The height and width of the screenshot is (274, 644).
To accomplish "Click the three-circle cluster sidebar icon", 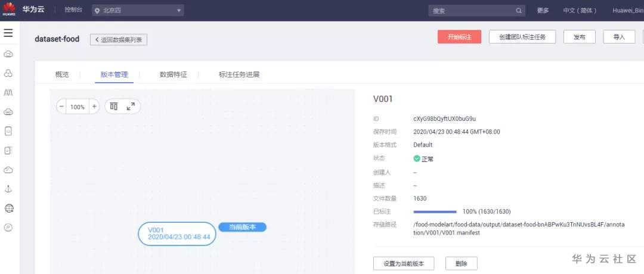I will (8, 73).
